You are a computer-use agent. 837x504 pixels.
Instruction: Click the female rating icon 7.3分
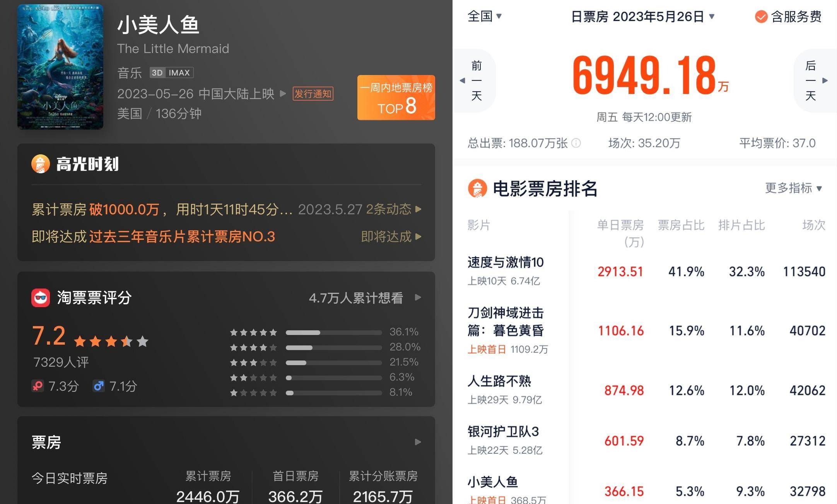click(38, 386)
